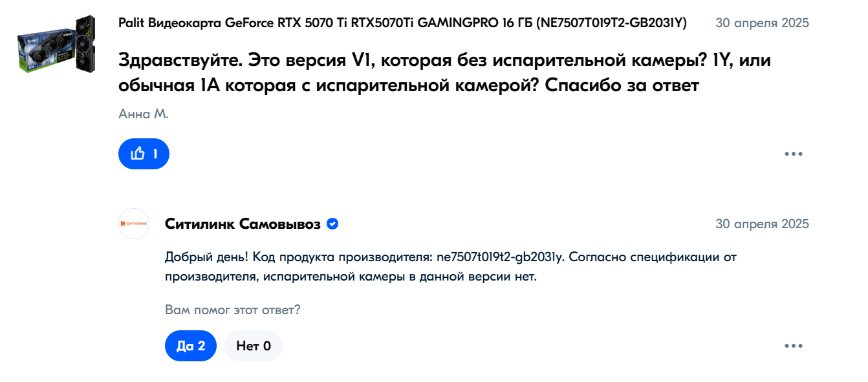868x382 pixels.
Task: Click the thumbs-up icon on the question
Action: click(137, 154)
